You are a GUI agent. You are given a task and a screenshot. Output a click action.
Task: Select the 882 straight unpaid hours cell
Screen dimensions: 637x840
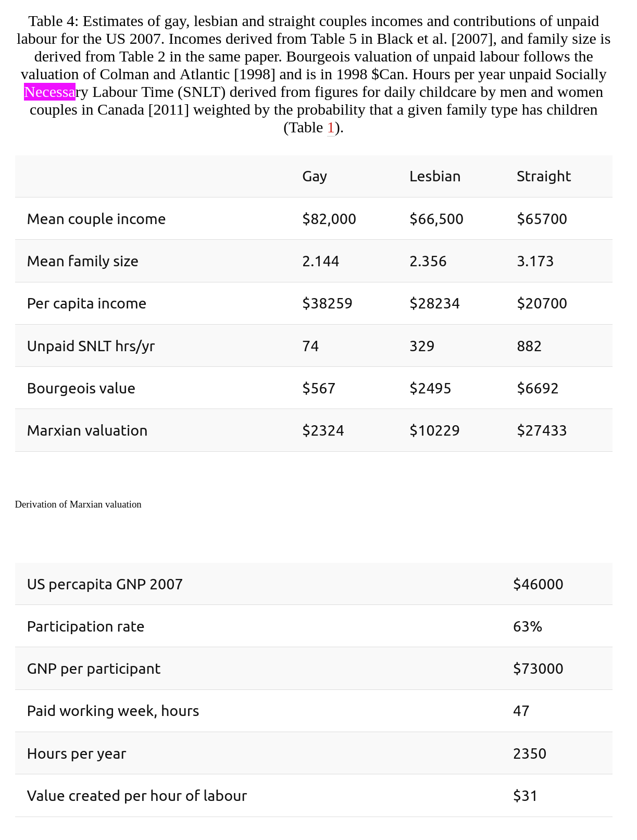[x=529, y=346]
